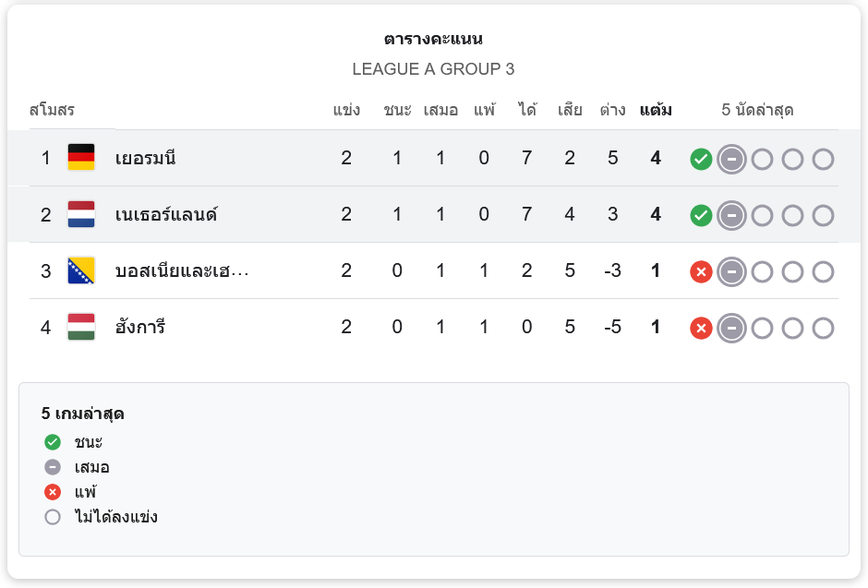This screenshot has width=868, height=588.
Task: Click the green ชนะ legend icon
Action: click(53, 442)
